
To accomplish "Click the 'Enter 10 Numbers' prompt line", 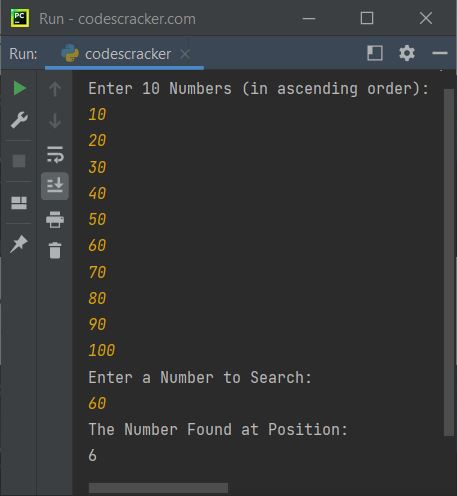I will (x=259, y=89).
